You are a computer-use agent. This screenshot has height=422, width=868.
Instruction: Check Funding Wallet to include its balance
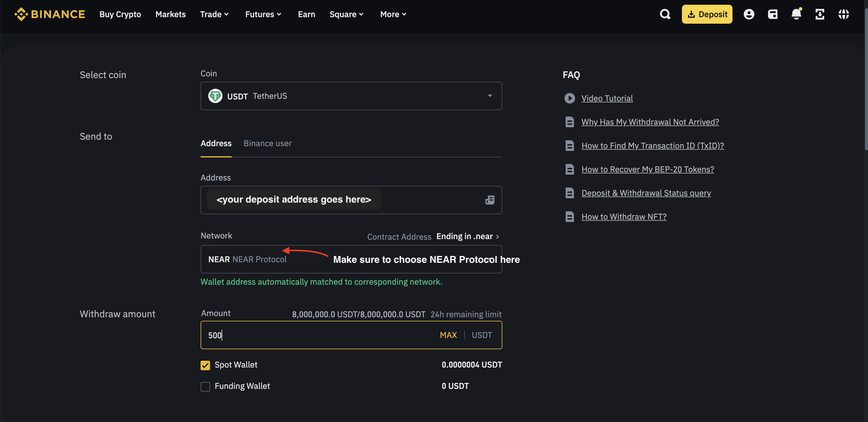pyautogui.click(x=205, y=386)
